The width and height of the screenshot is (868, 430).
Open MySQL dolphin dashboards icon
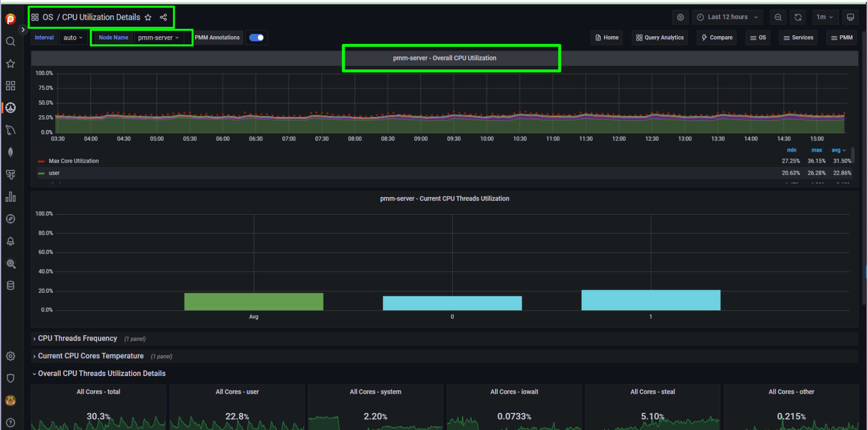[11, 130]
